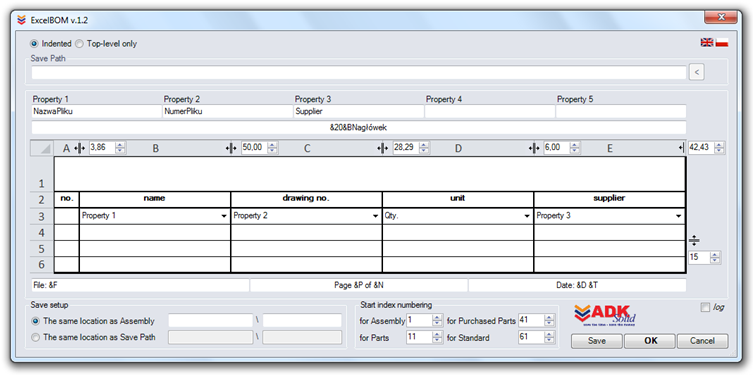The image size is (756, 375).
Task: Enable the log checkbox
Action: click(705, 307)
